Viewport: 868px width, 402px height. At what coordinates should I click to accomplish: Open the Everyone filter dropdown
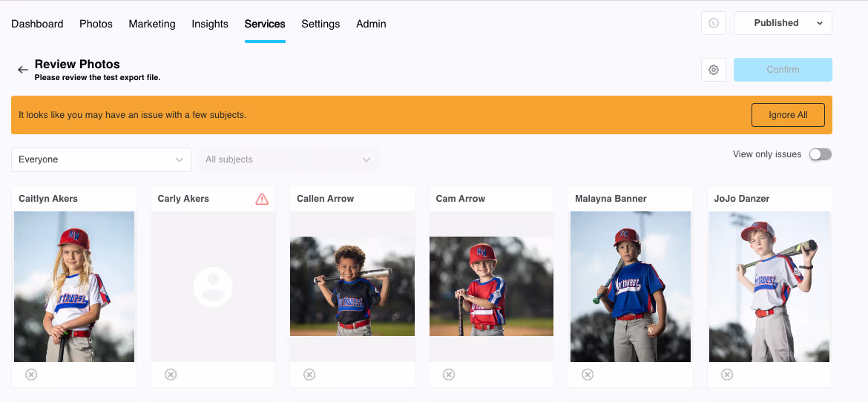pos(102,159)
